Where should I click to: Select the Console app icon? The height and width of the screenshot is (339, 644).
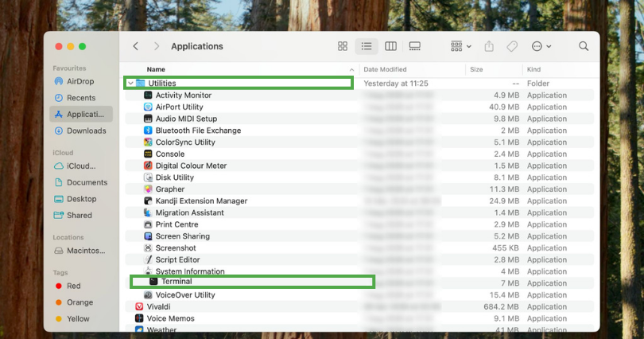[148, 154]
